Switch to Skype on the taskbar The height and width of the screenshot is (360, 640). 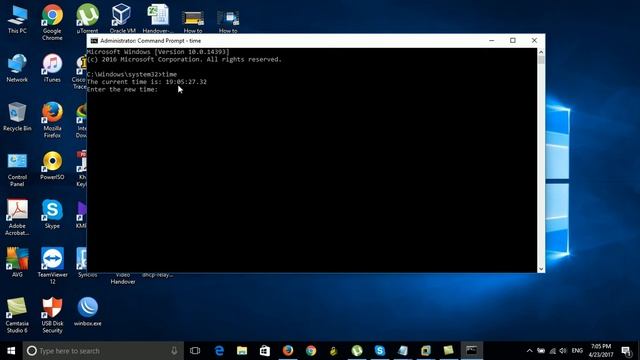(x=380, y=351)
